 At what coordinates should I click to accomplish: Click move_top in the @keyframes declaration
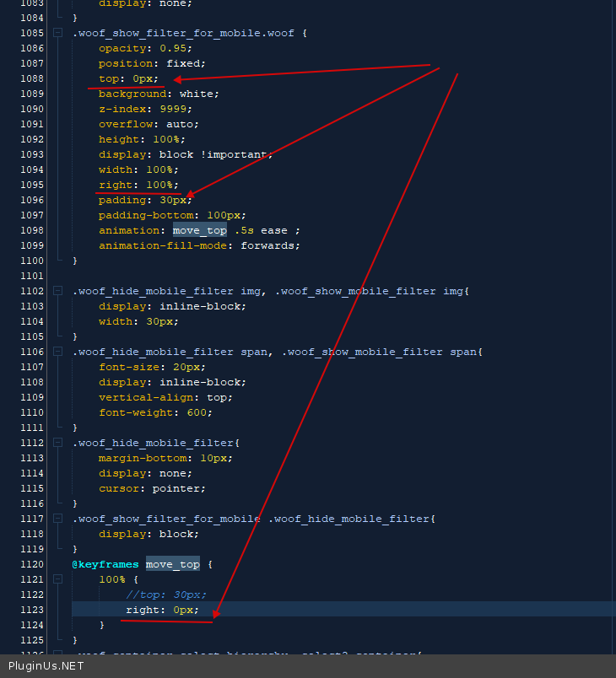click(172, 564)
